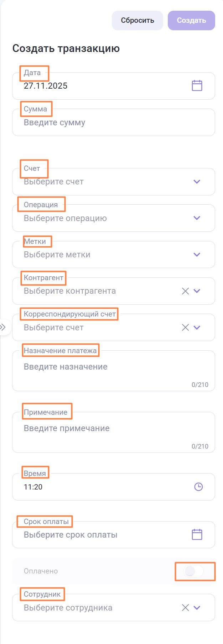Expand the side panel with double-arrow icon

point(3,327)
